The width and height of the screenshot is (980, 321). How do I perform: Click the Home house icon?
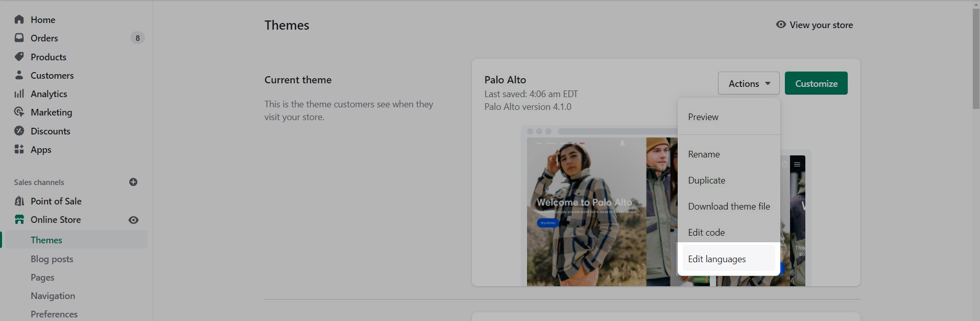(x=19, y=19)
